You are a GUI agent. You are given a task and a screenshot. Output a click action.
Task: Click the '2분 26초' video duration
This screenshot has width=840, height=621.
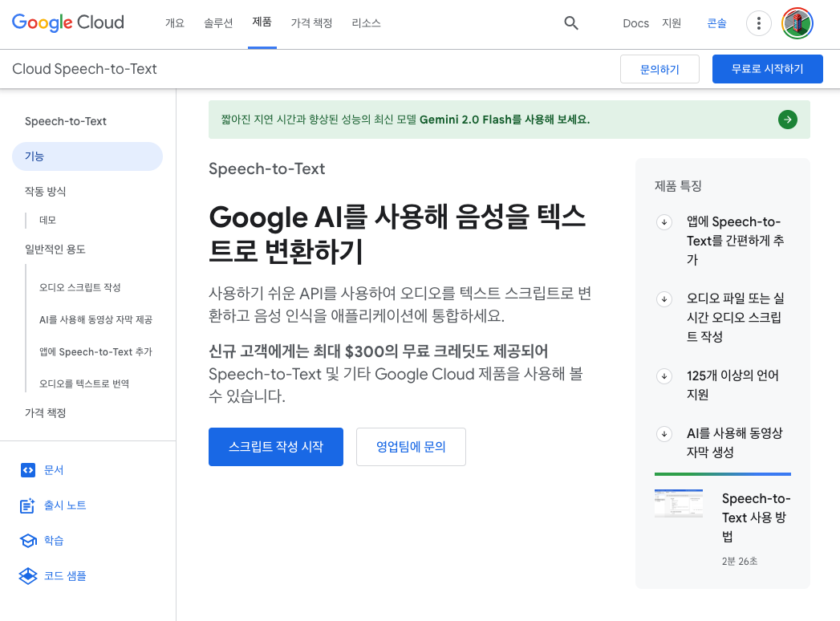[740, 561]
